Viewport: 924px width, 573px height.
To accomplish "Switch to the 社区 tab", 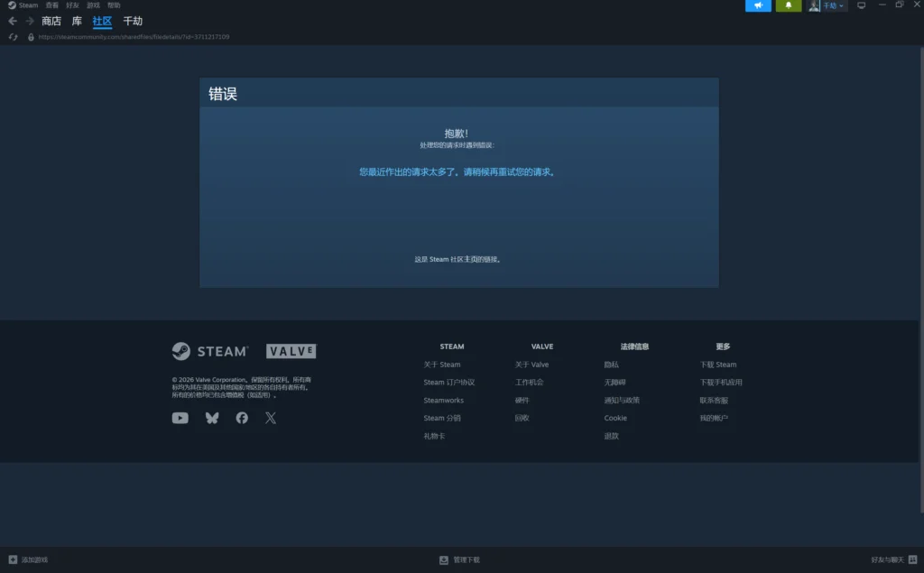I will click(x=102, y=22).
